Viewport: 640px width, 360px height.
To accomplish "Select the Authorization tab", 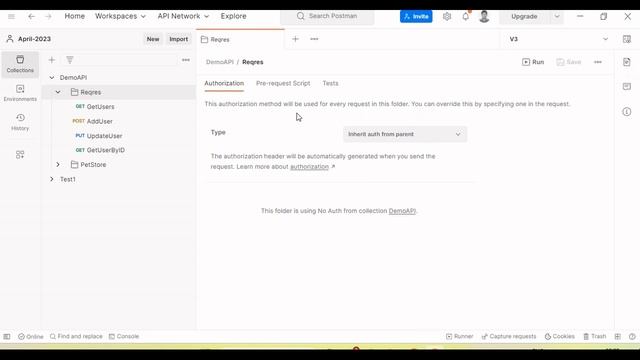I will [x=224, y=83].
